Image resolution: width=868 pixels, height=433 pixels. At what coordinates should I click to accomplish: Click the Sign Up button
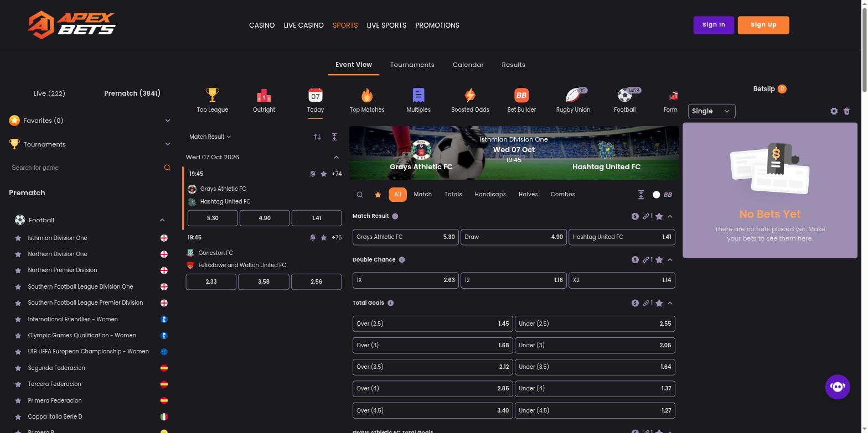(763, 25)
